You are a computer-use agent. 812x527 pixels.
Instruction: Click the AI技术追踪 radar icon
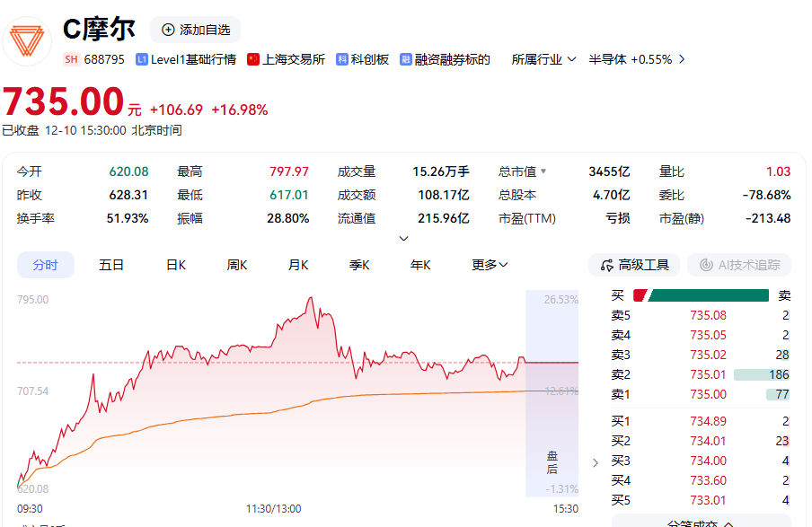coord(706,265)
